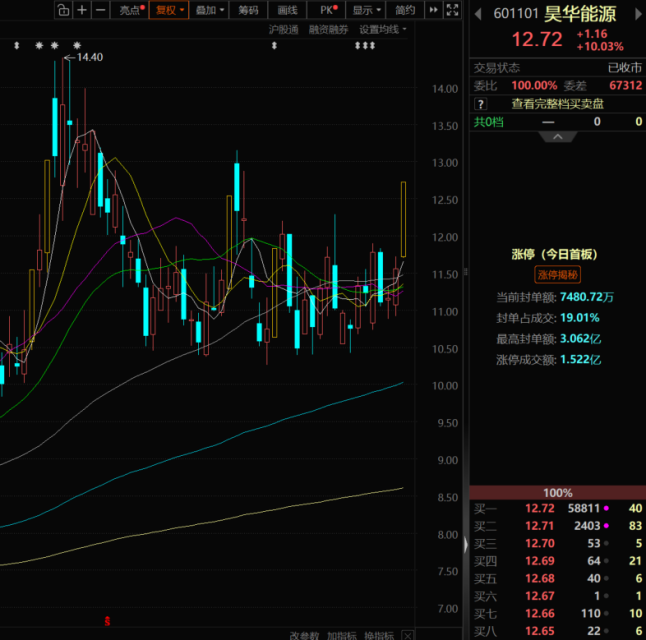
Task: Toggle fullscreen chart with the expand icon
Action: (x=452, y=10)
